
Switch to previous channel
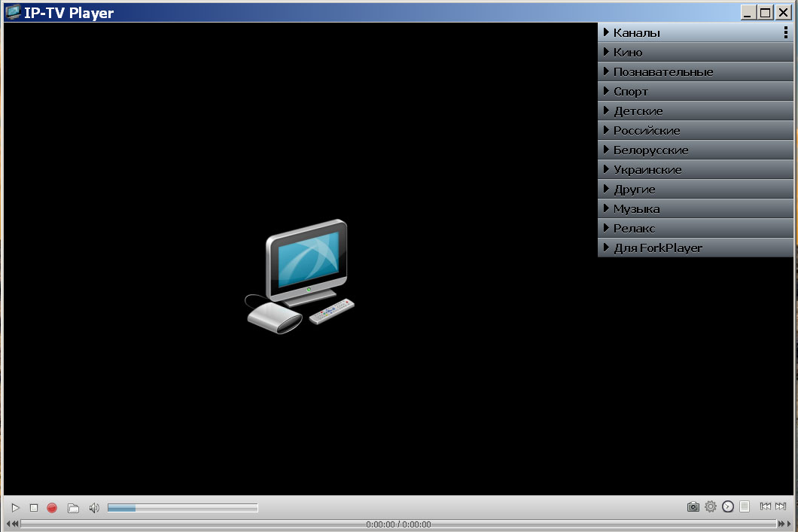(x=765, y=506)
